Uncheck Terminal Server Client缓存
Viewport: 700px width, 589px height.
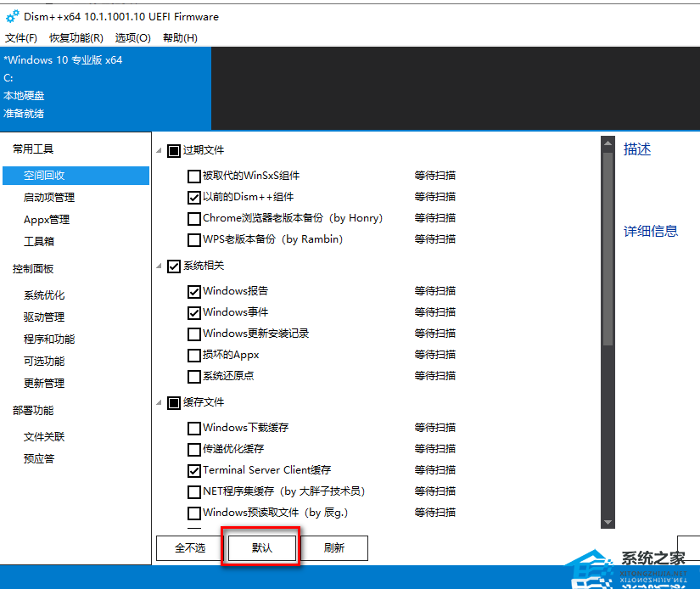[x=194, y=471]
